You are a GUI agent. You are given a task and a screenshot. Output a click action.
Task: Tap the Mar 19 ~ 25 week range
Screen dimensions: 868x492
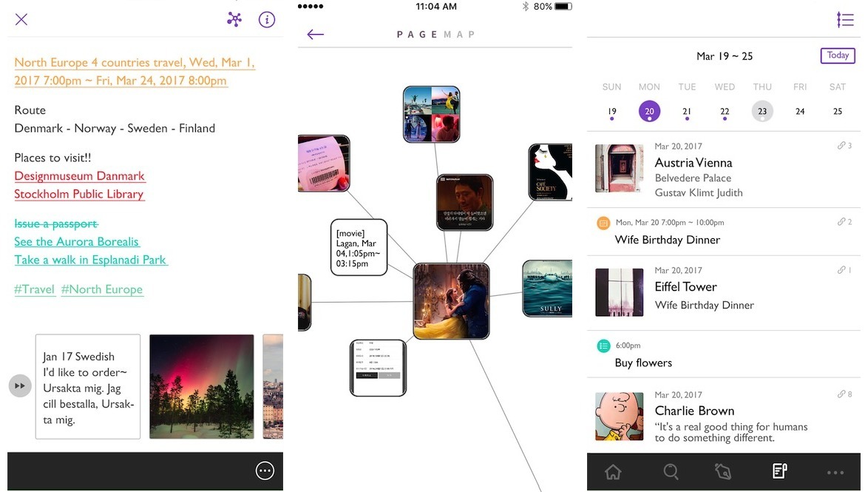pos(724,56)
